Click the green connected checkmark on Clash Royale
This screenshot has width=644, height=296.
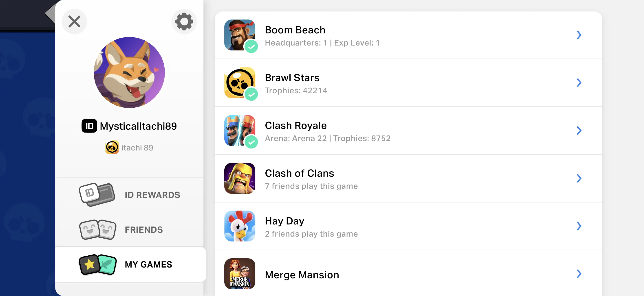coord(251,142)
